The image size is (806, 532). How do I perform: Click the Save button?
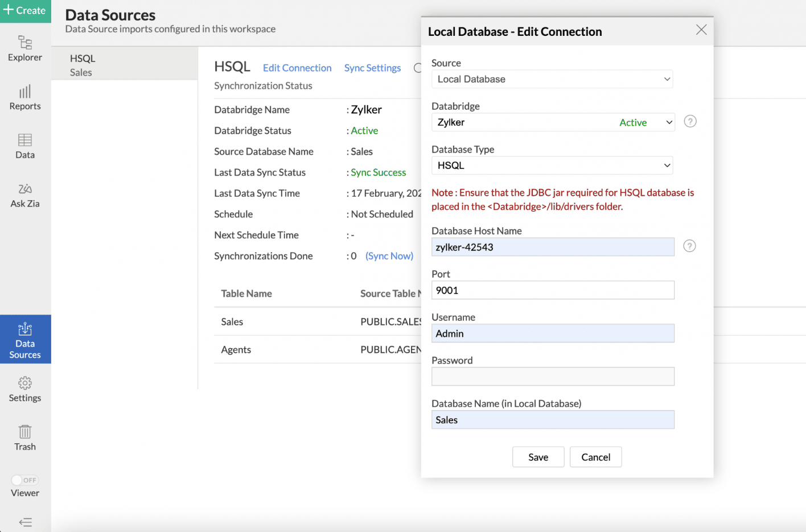click(x=538, y=457)
